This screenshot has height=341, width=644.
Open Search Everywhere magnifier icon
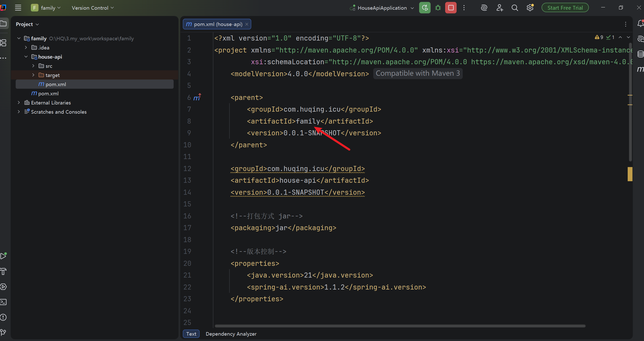[515, 8]
